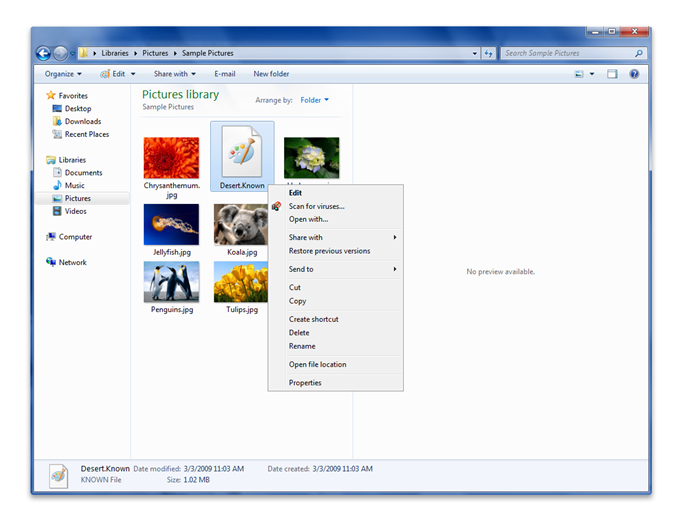Click E-mail in the toolbar
Viewport: 681px width, 524px height.
225,74
